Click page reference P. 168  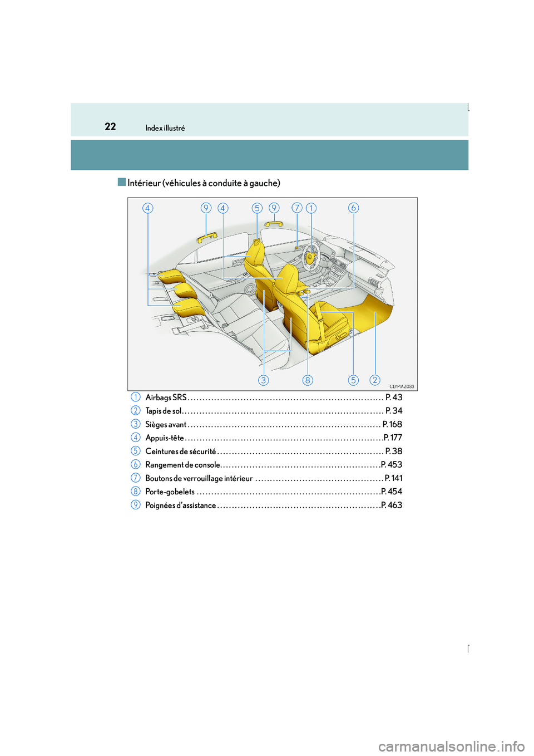(392, 424)
